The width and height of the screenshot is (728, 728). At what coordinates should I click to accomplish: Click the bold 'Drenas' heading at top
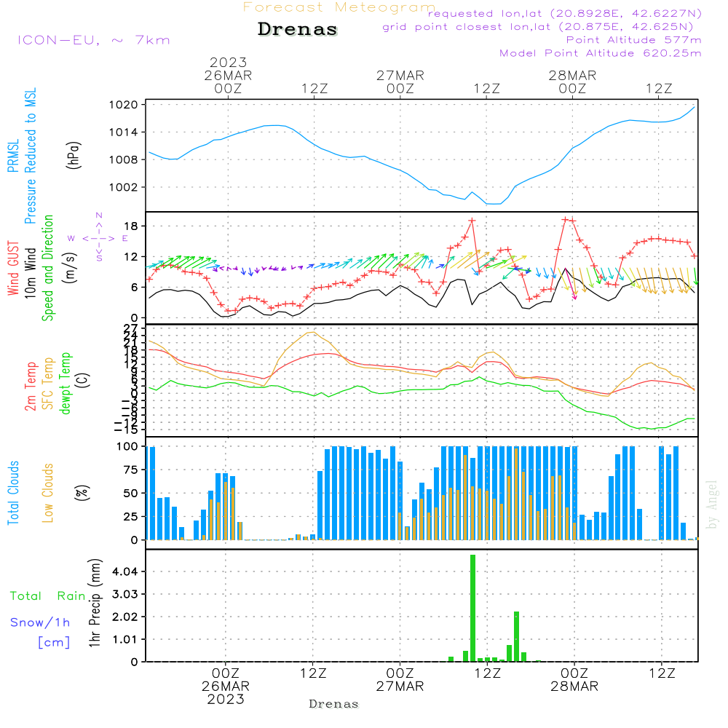coord(298,29)
